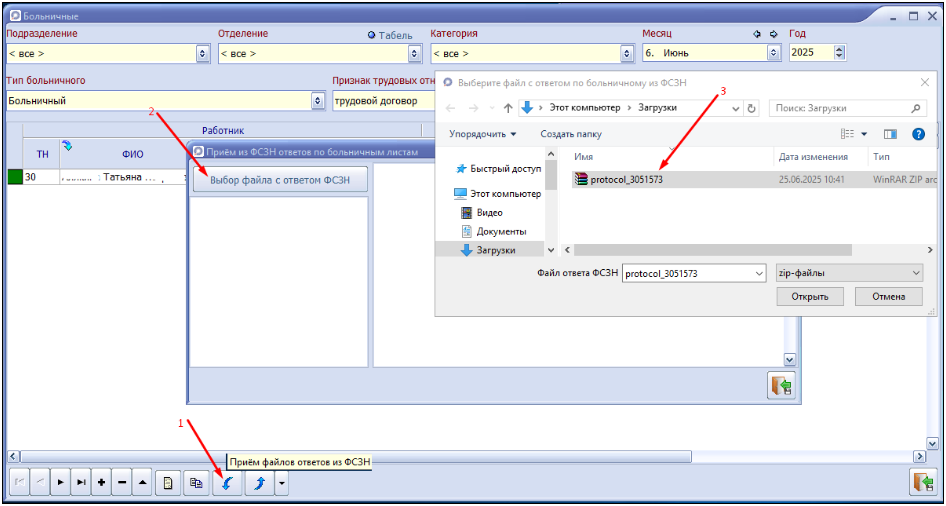
Task: Delete record using minus button
Action: pyautogui.click(x=122, y=483)
